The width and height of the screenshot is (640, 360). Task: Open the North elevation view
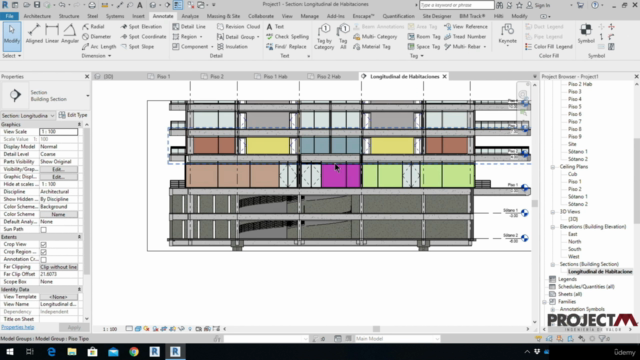pyautogui.click(x=574, y=242)
